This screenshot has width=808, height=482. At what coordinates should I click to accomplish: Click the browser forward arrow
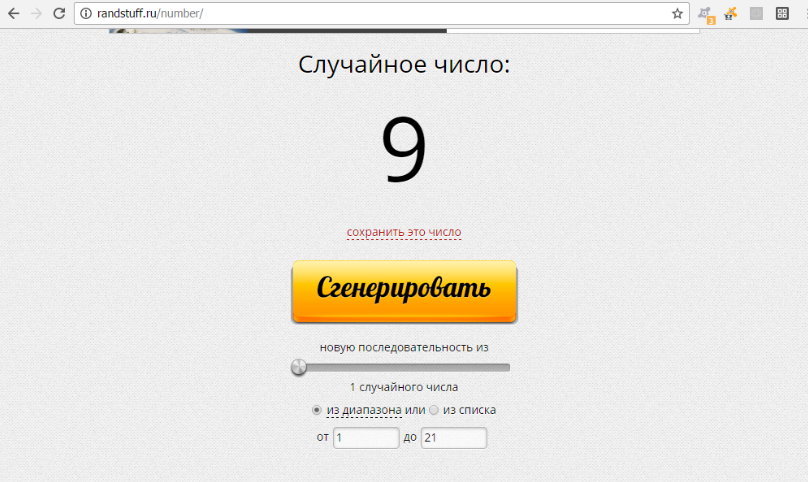tap(36, 13)
